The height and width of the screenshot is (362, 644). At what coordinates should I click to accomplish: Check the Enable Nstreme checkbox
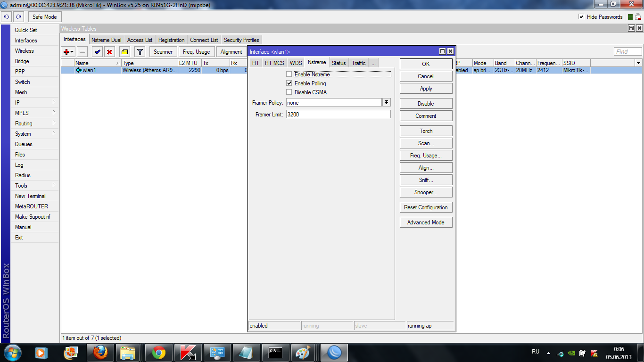point(289,74)
